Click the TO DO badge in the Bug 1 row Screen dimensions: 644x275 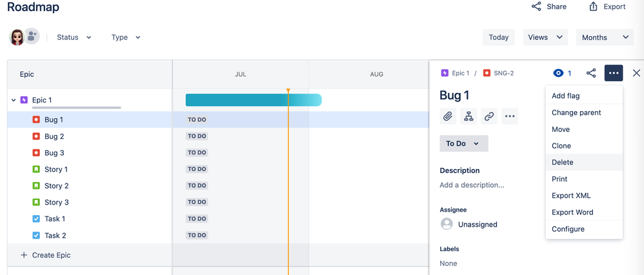(197, 119)
